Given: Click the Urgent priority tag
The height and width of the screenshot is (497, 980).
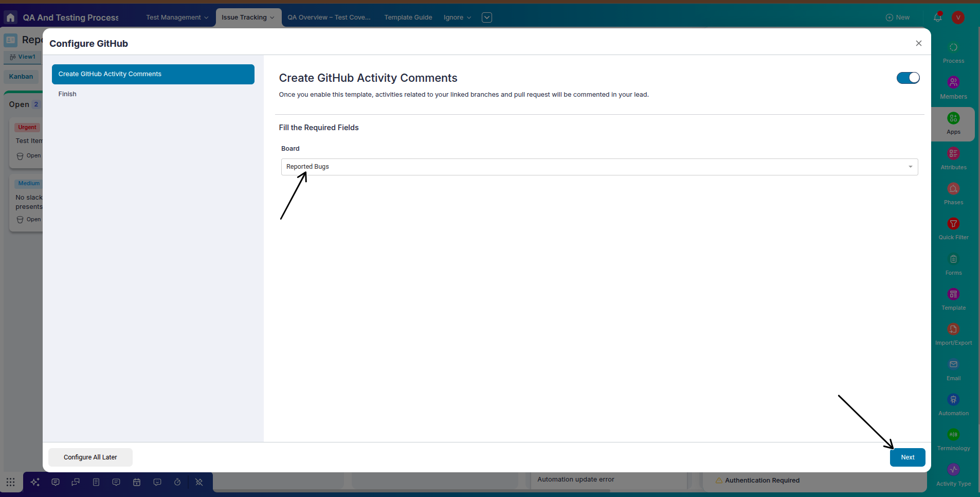Looking at the screenshot, I should tap(27, 127).
